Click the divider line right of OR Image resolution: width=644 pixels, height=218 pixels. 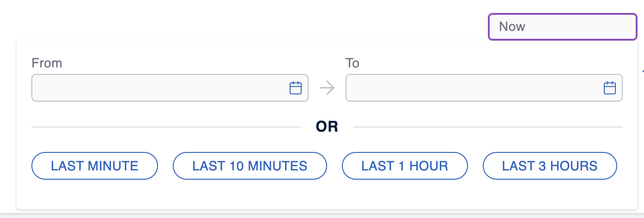(487, 127)
